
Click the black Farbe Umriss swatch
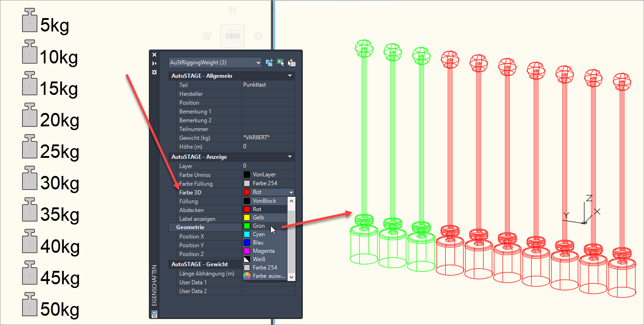coord(247,175)
